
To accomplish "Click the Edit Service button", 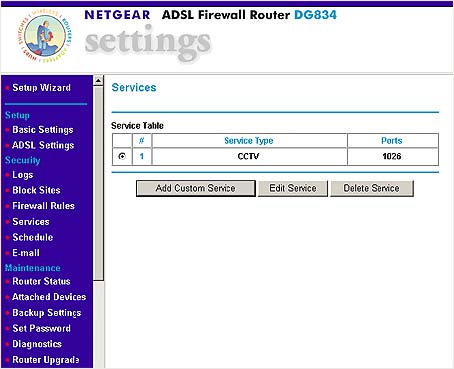I will 293,188.
